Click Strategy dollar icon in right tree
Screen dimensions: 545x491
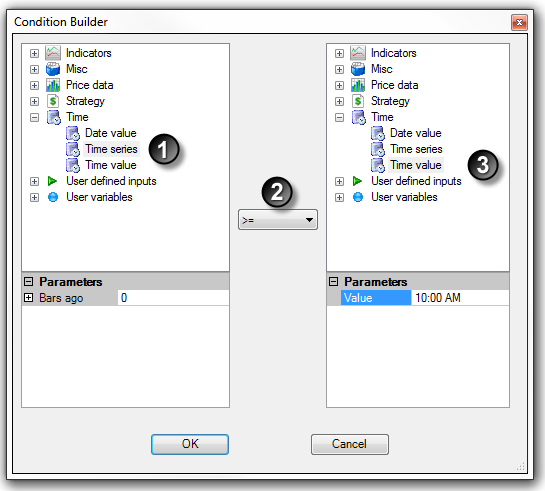coord(358,101)
